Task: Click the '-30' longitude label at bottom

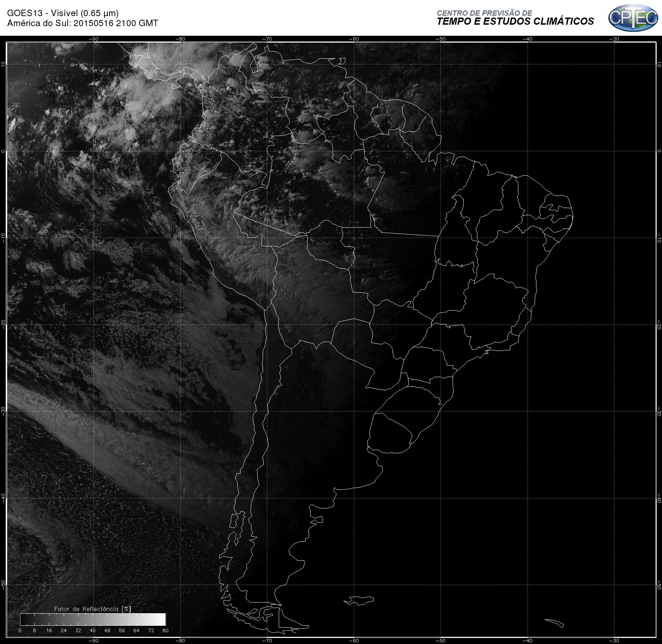Action: pyautogui.click(x=614, y=640)
